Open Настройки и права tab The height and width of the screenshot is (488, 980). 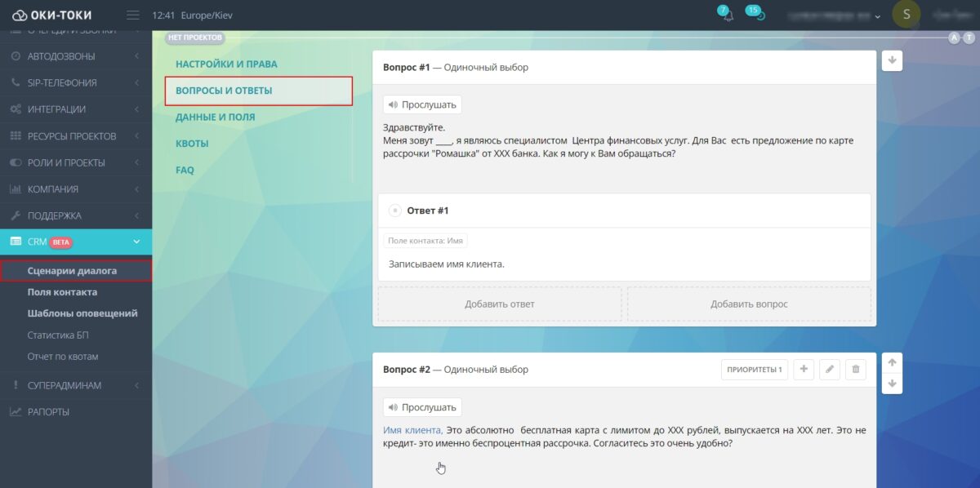(226, 64)
